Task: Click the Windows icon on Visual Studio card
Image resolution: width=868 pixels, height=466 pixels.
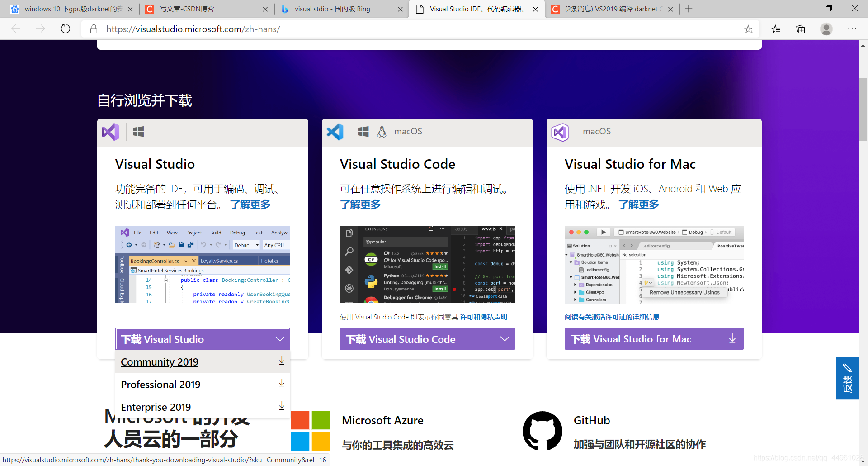Action: 138,132
